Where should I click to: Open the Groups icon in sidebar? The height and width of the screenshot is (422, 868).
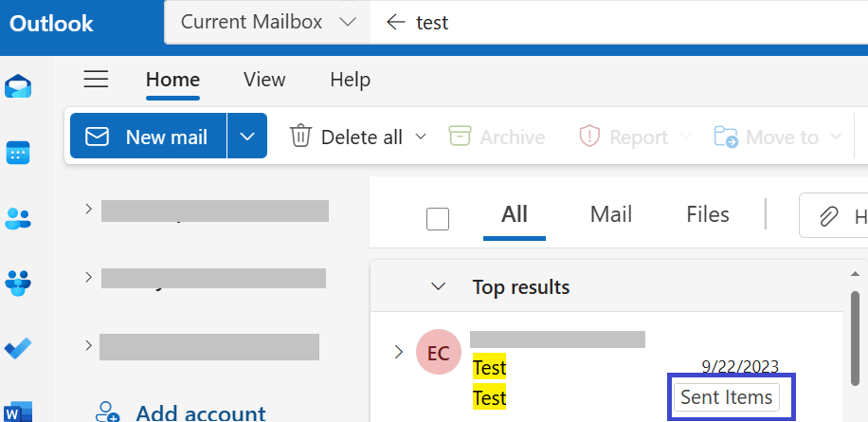(18, 283)
